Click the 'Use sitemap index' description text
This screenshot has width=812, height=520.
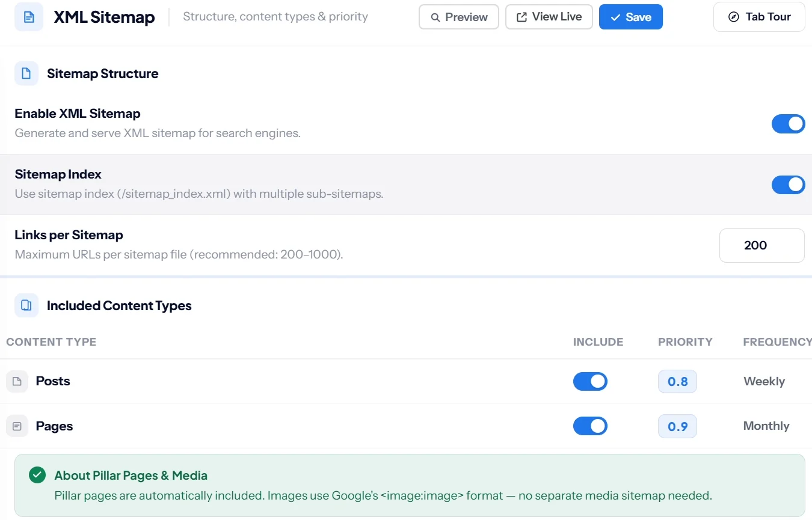[199, 194]
